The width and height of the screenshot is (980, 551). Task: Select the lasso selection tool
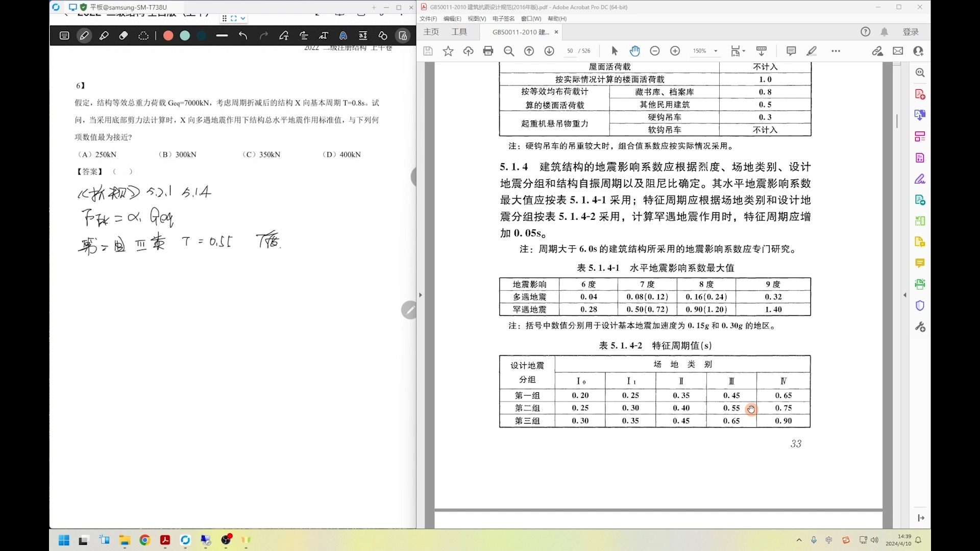pyautogui.click(x=143, y=36)
